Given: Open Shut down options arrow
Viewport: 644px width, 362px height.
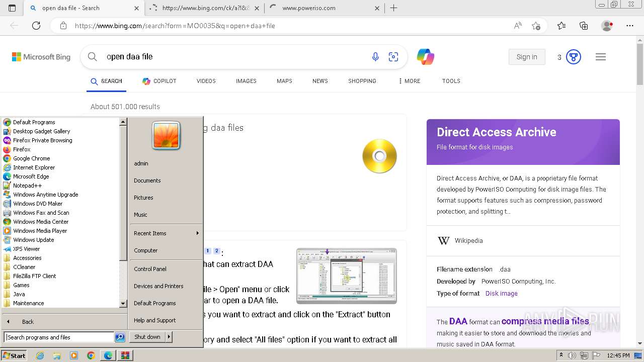Looking at the screenshot, I should pos(169,337).
